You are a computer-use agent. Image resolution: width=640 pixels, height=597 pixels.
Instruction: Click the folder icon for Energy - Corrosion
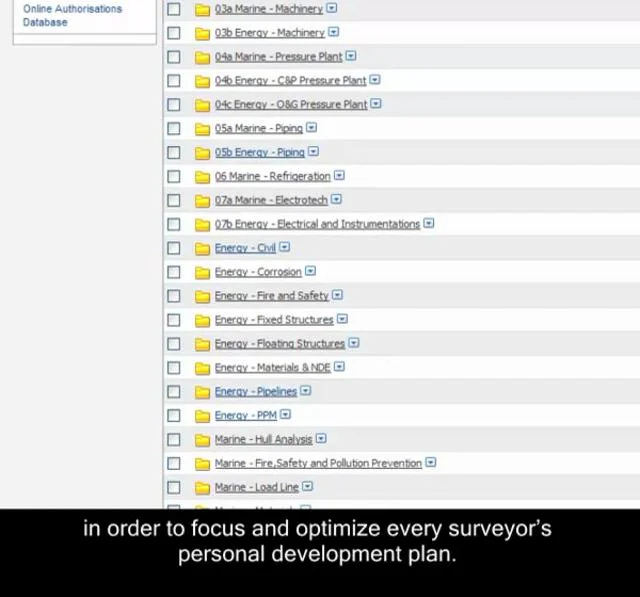coord(202,273)
